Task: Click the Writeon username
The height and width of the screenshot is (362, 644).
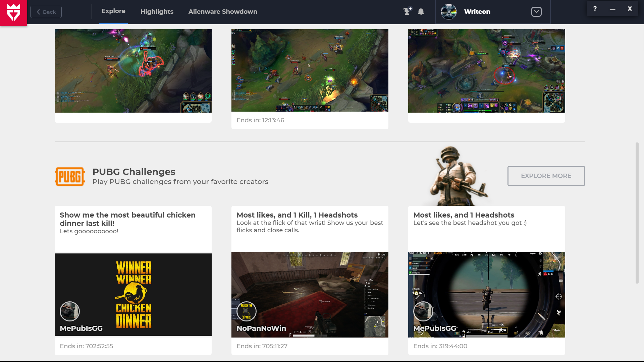Action: click(477, 12)
